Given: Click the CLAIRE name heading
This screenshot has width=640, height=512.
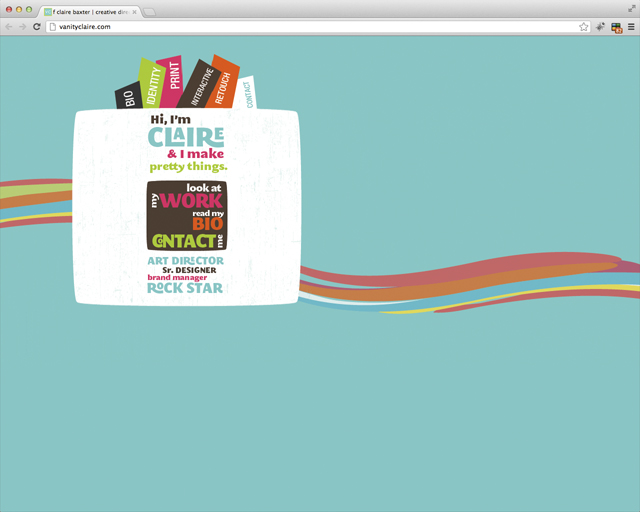Looking at the screenshot, I should [x=186, y=137].
